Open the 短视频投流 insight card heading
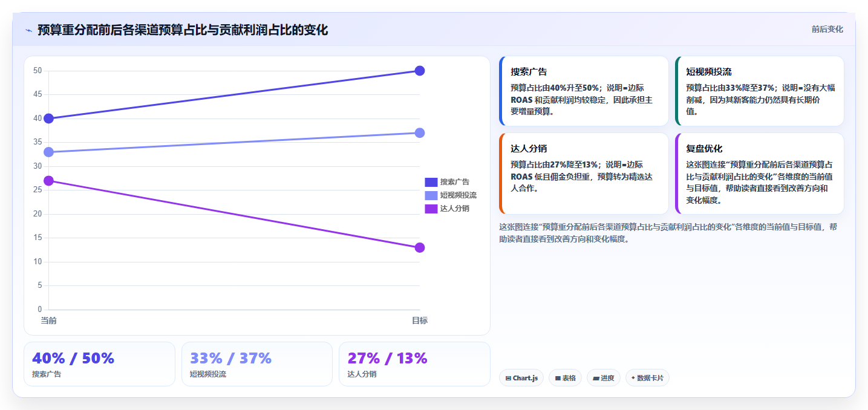The height and width of the screenshot is (410, 868). coord(709,71)
